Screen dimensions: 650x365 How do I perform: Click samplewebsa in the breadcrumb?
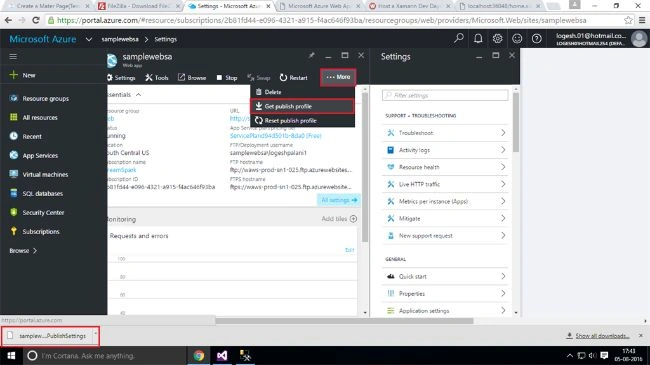click(120, 39)
